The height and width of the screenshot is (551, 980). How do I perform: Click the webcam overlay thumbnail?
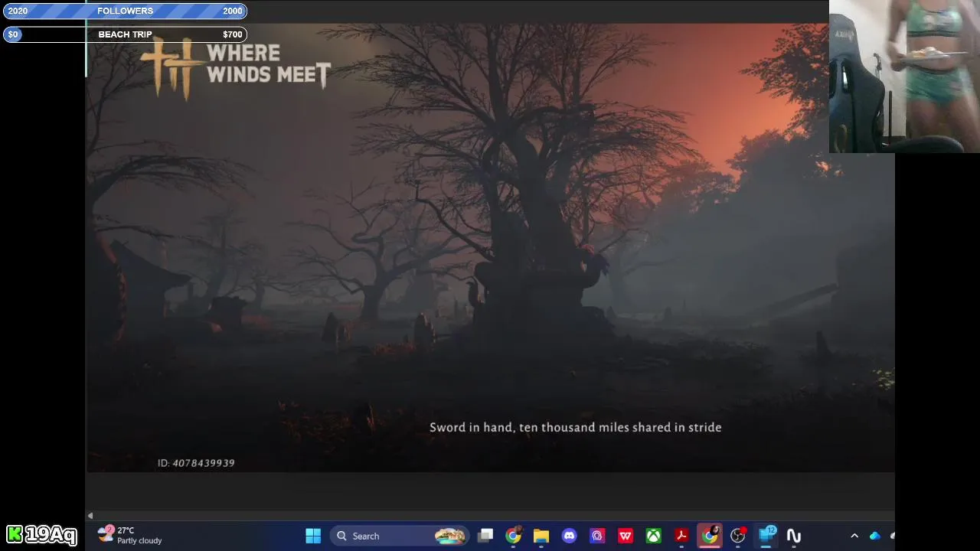point(904,77)
